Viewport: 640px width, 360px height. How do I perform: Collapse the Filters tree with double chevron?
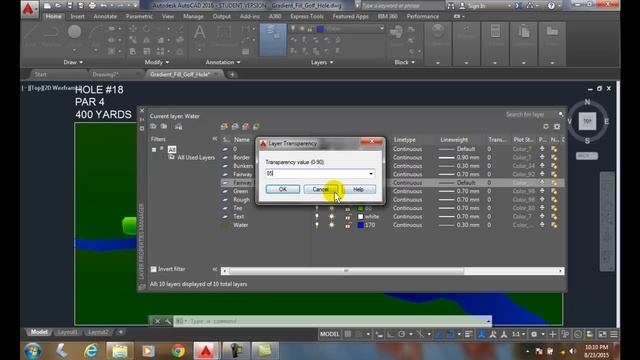point(215,139)
